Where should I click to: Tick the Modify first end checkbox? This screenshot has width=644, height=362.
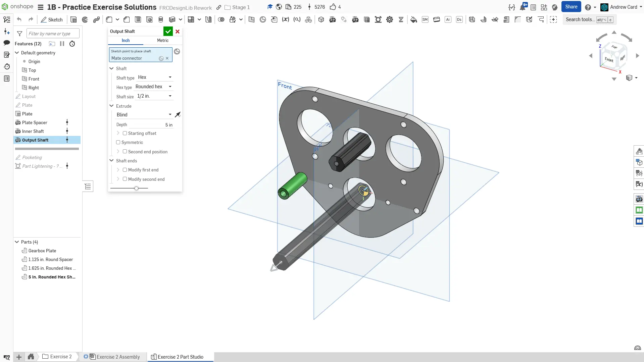(125, 170)
